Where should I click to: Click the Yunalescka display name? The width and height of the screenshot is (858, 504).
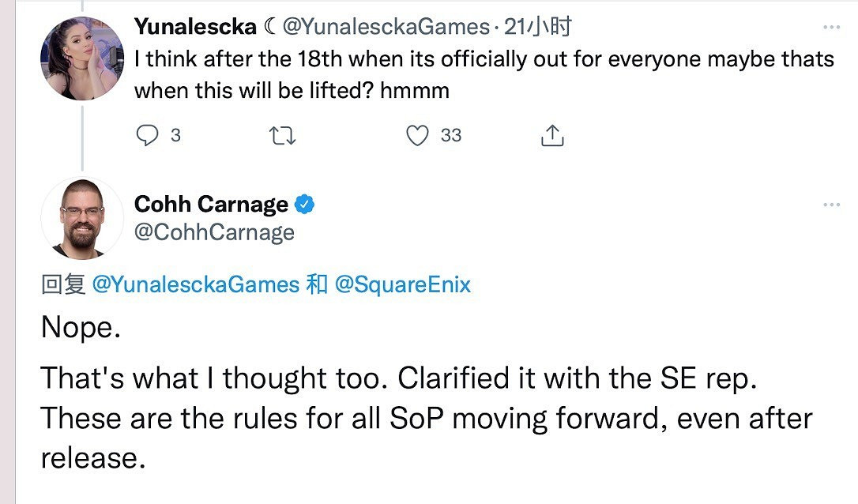click(x=195, y=27)
